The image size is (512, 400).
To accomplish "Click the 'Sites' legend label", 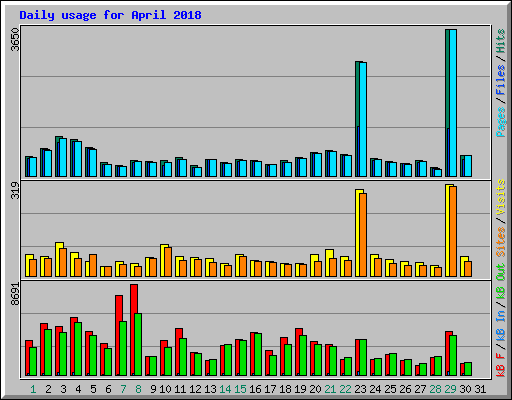I will point(501,242).
